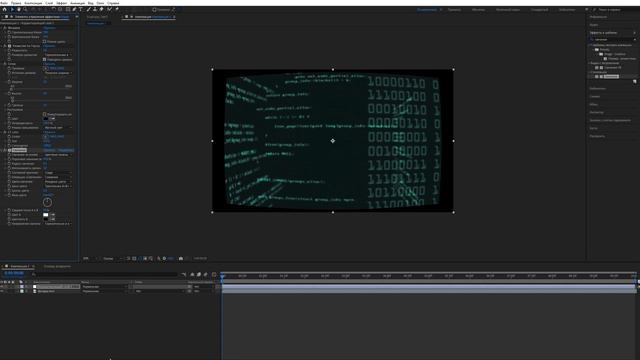
Task: Open blending mode dropdown of first layer
Action: click(x=105, y=287)
